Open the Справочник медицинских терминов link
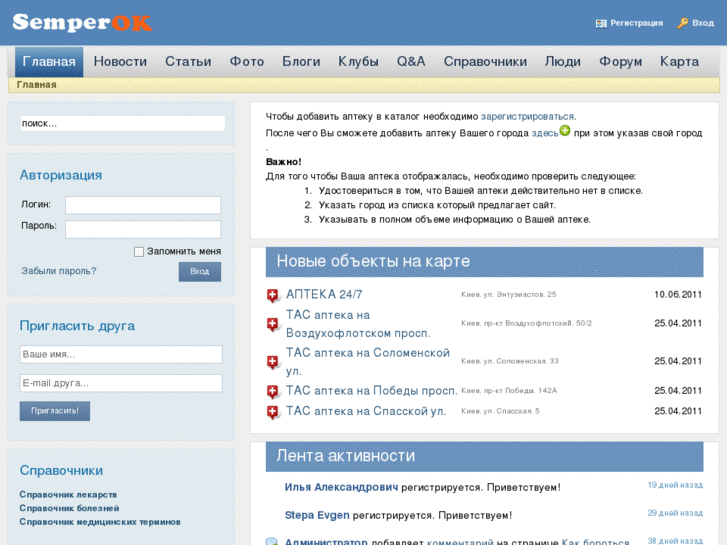This screenshot has width=727, height=545. (100, 522)
